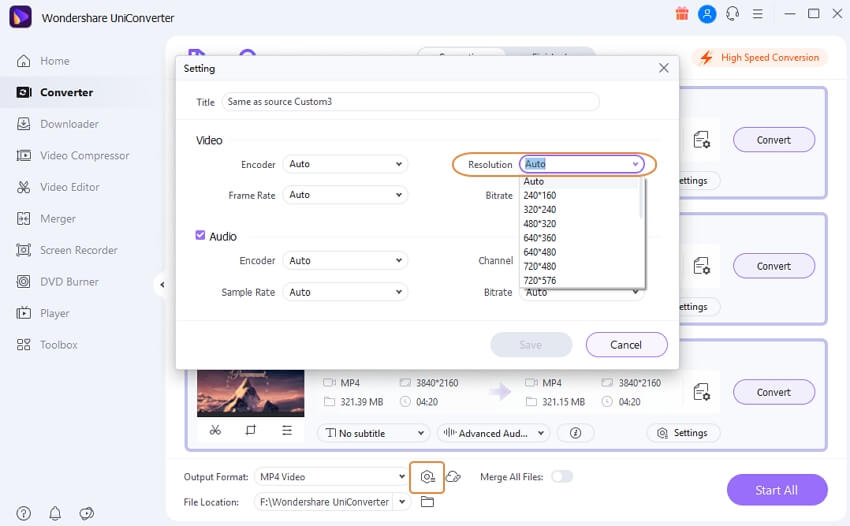Collapse the sidebar with arrow handle
The image size is (850, 526).
(x=162, y=284)
